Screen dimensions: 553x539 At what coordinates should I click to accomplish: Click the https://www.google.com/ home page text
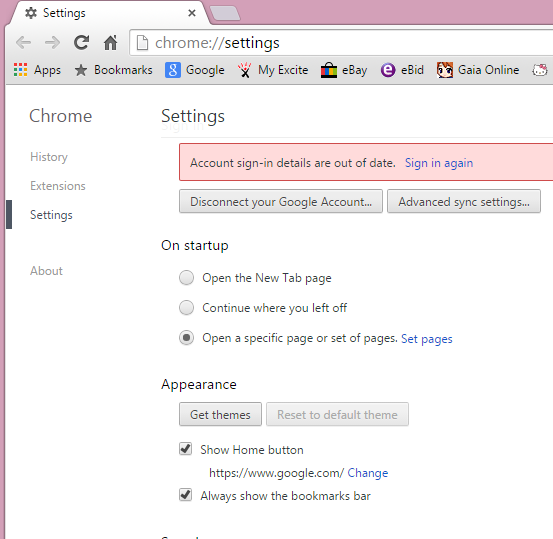point(276,473)
